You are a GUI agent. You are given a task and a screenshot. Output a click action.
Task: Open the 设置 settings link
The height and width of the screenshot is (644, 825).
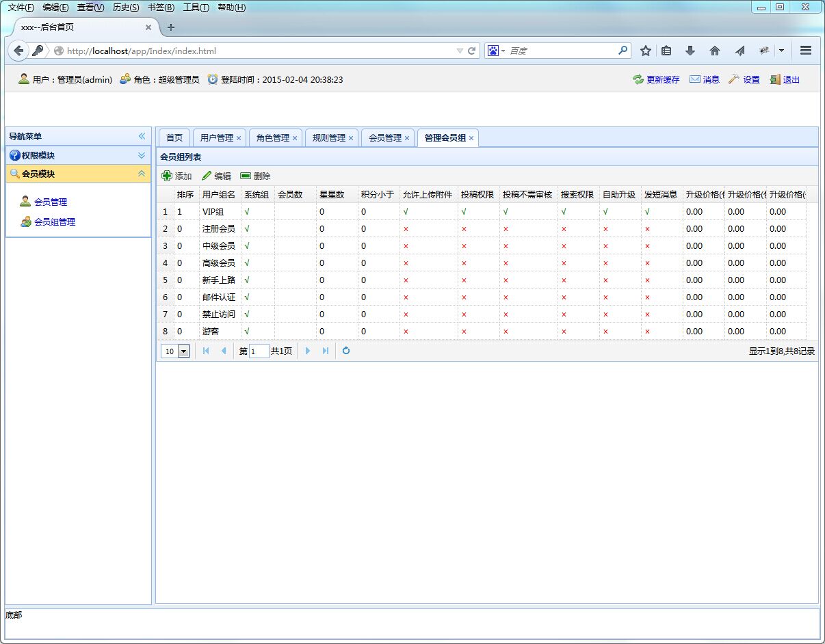coord(744,79)
